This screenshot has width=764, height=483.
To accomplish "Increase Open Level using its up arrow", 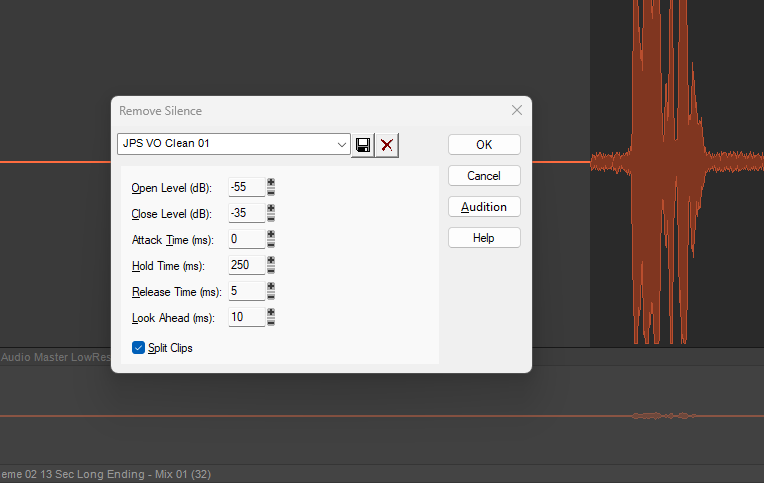I will 271,183.
